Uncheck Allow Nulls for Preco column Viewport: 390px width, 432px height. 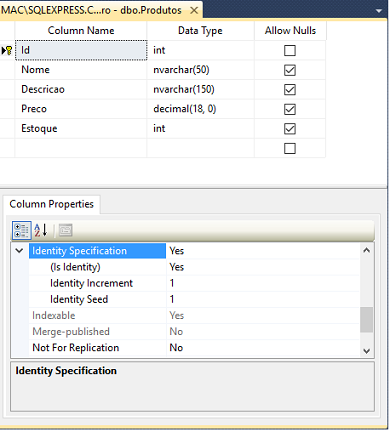tap(290, 109)
